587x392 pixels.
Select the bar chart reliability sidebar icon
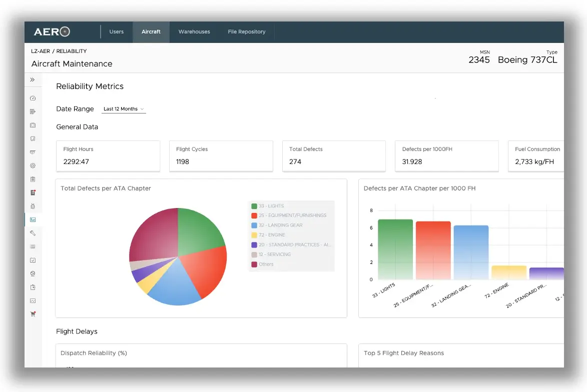click(x=33, y=219)
